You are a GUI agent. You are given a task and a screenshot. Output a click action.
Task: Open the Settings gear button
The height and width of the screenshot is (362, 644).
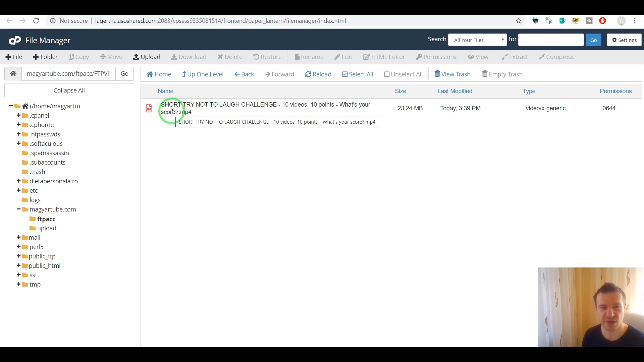coord(624,40)
